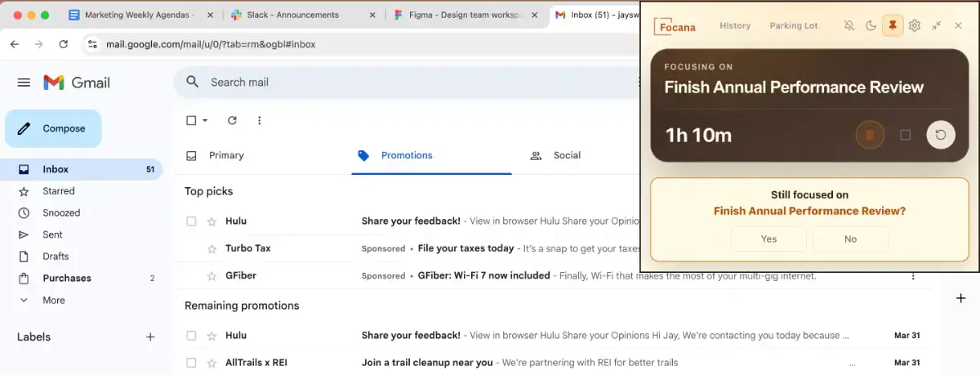Viewport: 980px width, 375px height.
Task: Answer No to the focus check-in
Action: [x=850, y=239]
